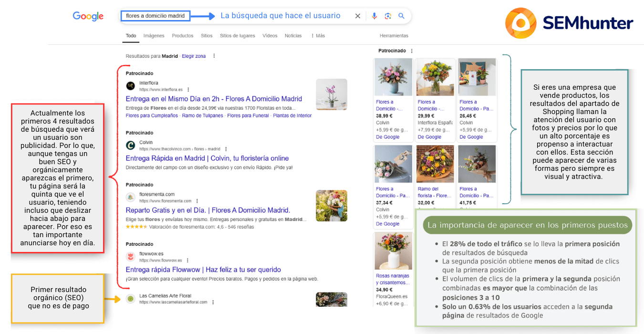Screen dimensions: 644x334
Task: Open the Ramo del florista 32,00 € product image
Action: [435, 165]
